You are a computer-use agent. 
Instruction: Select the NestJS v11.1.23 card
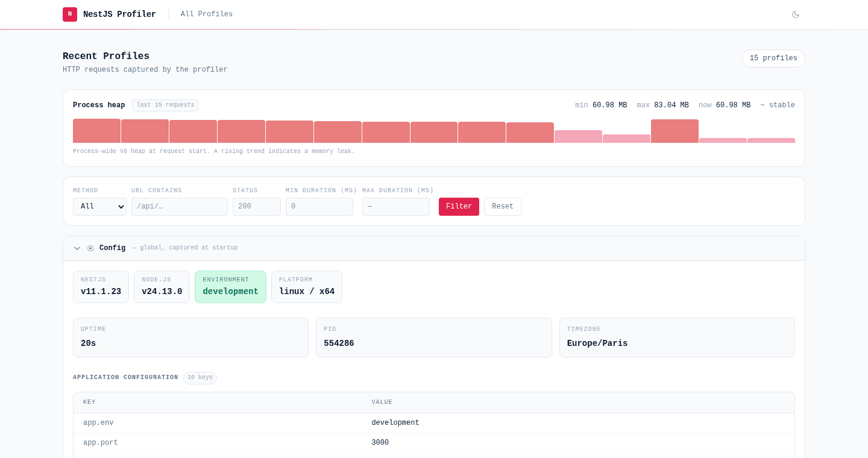pyautogui.click(x=101, y=287)
